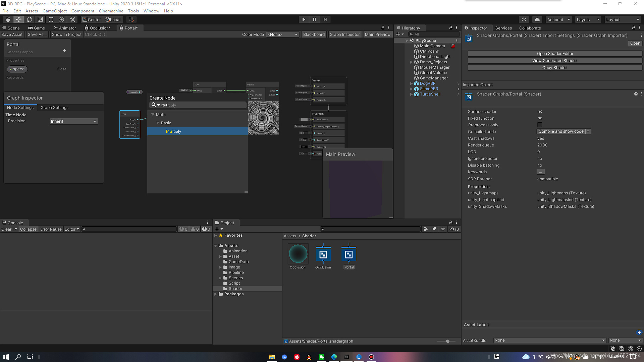
Task: Adjust the Project icon size slider
Action: pyautogui.click(x=447, y=341)
